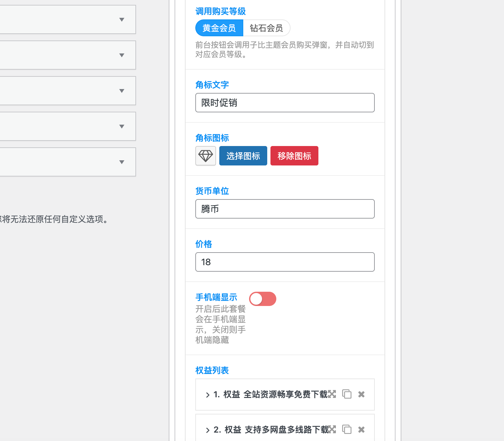Delete the 全站资源畅享免费下载 benefit
The width and height of the screenshot is (504, 441).
tap(361, 394)
